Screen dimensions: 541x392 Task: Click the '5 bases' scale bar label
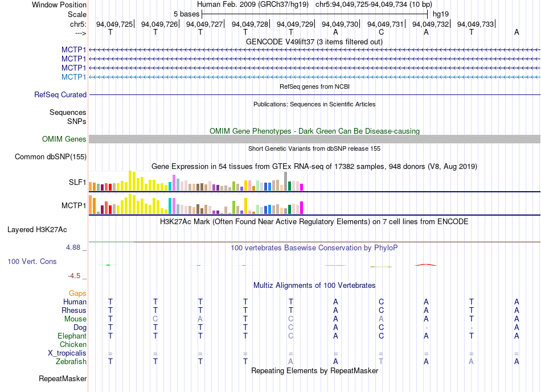[186, 14]
